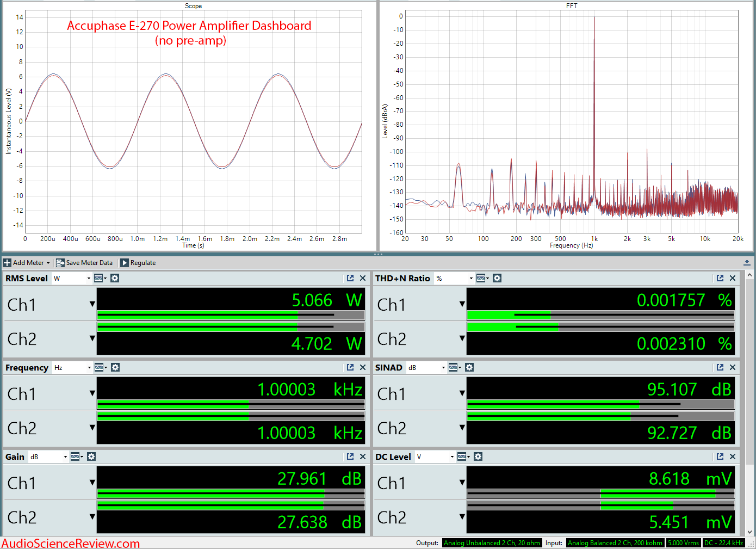Close the THD+N Ratio meter

click(733, 278)
